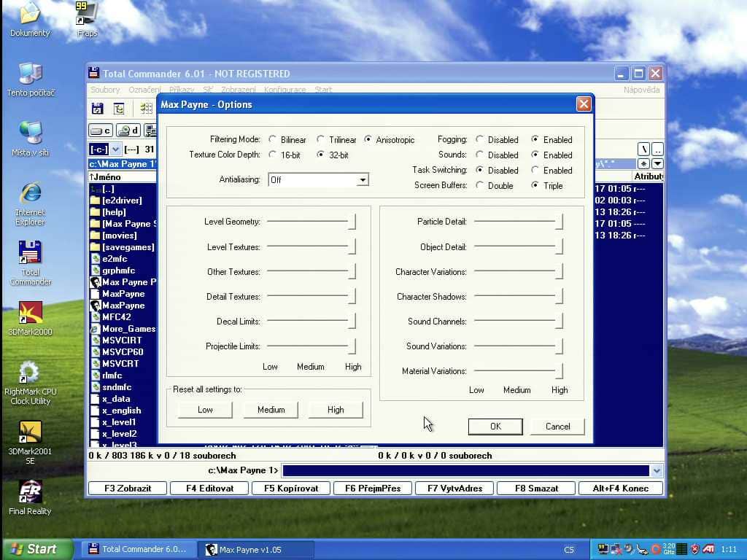
Task: Reset all settings to Low
Action: (x=205, y=410)
